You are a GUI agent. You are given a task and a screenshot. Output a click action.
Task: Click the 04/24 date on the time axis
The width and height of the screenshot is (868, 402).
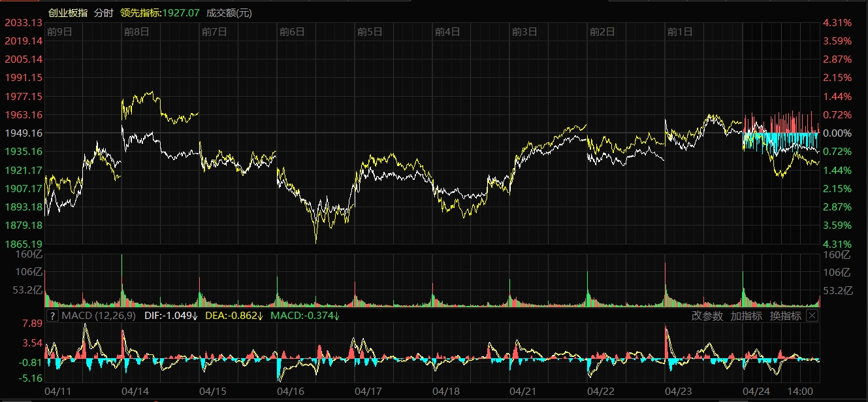[x=757, y=392]
